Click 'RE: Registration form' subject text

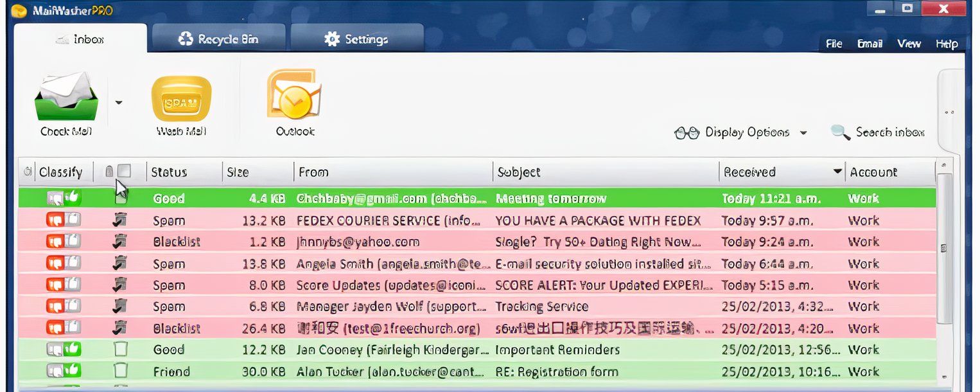click(x=557, y=371)
